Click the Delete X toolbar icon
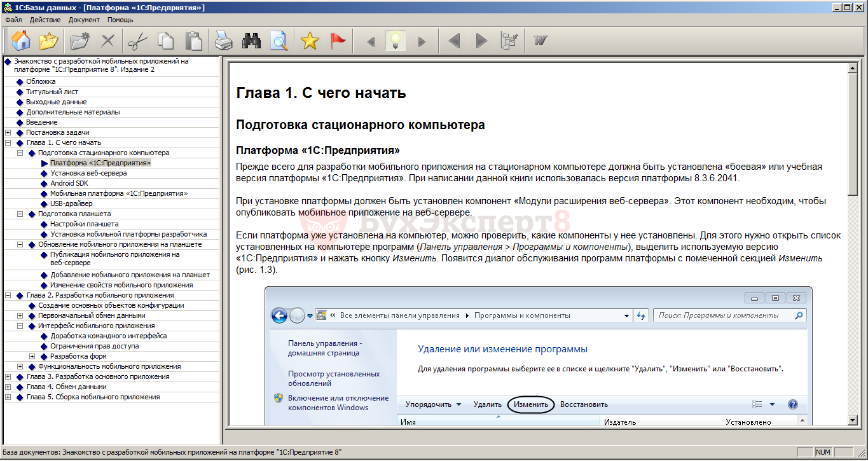The width and height of the screenshot is (868, 461). [x=108, y=41]
